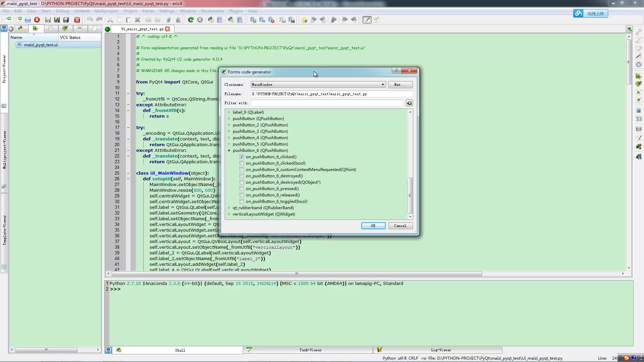The width and height of the screenshot is (644, 362).
Task: Click the dialog's help question-mark button
Action: tap(396, 70)
